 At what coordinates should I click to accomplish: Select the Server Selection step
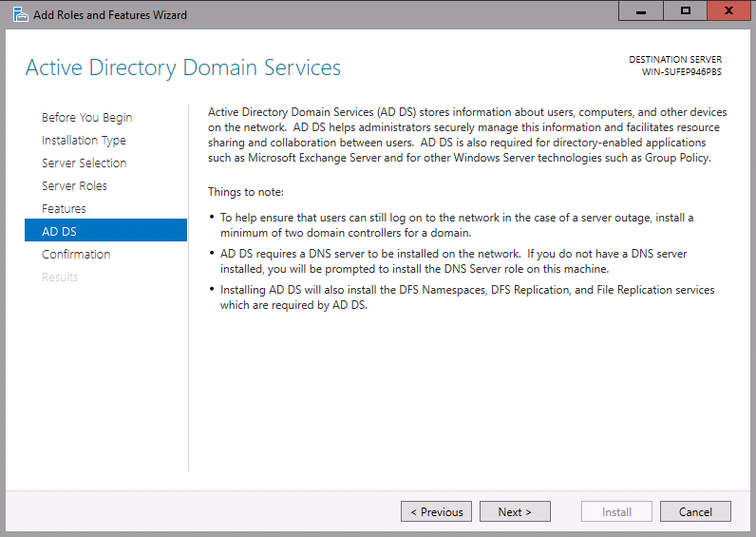click(84, 163)
